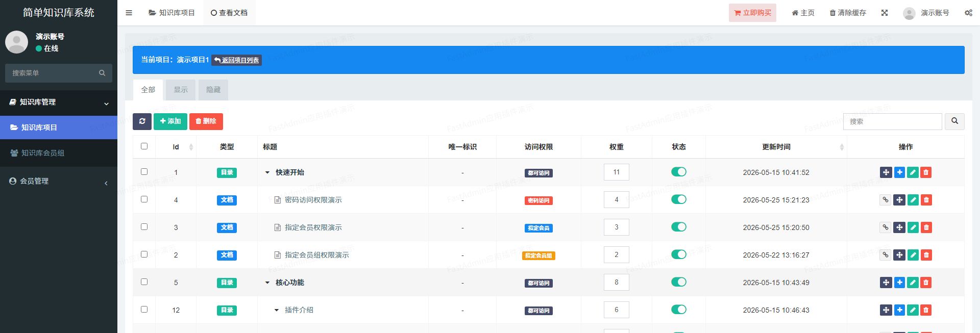Screen dimensions: 980x333
Task: Open the settings gears icon in header
Action: pyautogui.click(x=968, y=13)
